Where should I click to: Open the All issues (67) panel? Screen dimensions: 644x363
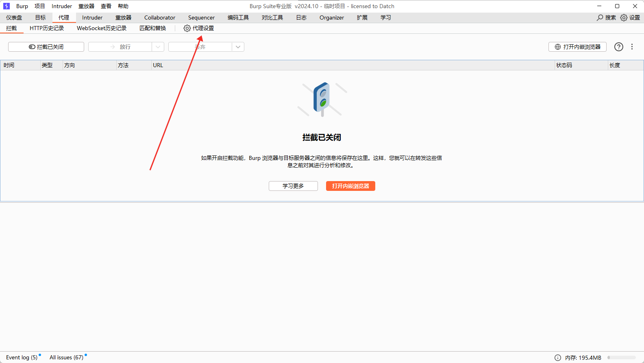(x=67, y=357)
